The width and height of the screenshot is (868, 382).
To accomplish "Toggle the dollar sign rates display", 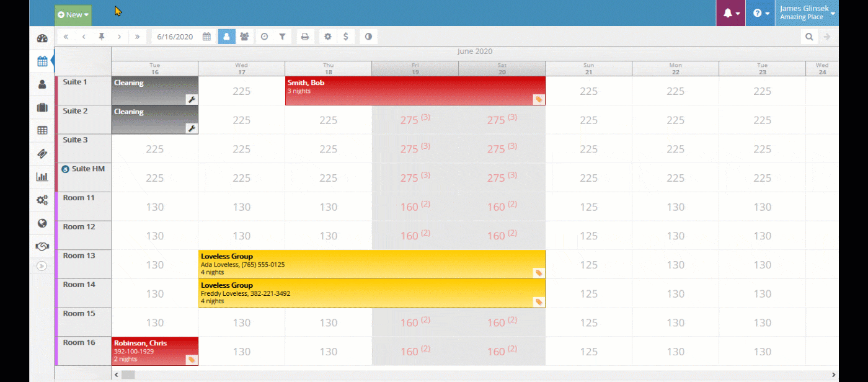I will [x=345, y=37].
